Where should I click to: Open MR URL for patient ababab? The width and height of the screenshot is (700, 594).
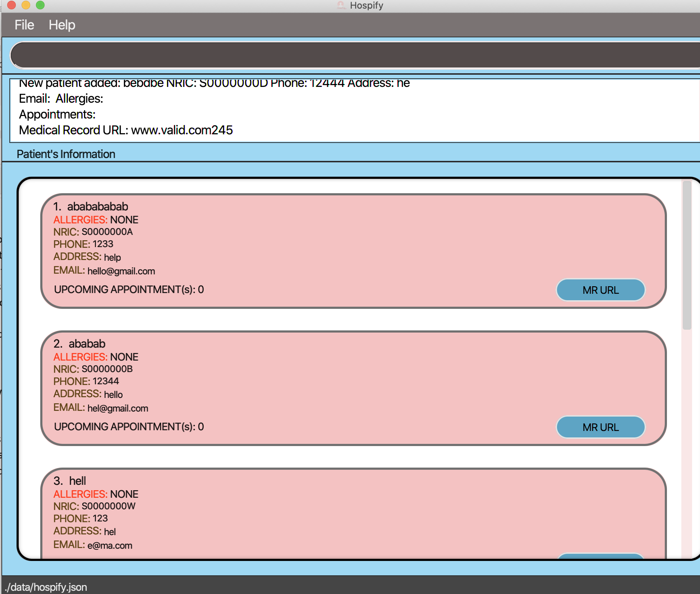pyautogui.click(x=600, y=427)
